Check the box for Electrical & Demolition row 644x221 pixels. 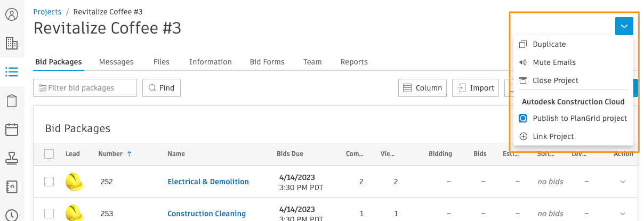(49, 182)
